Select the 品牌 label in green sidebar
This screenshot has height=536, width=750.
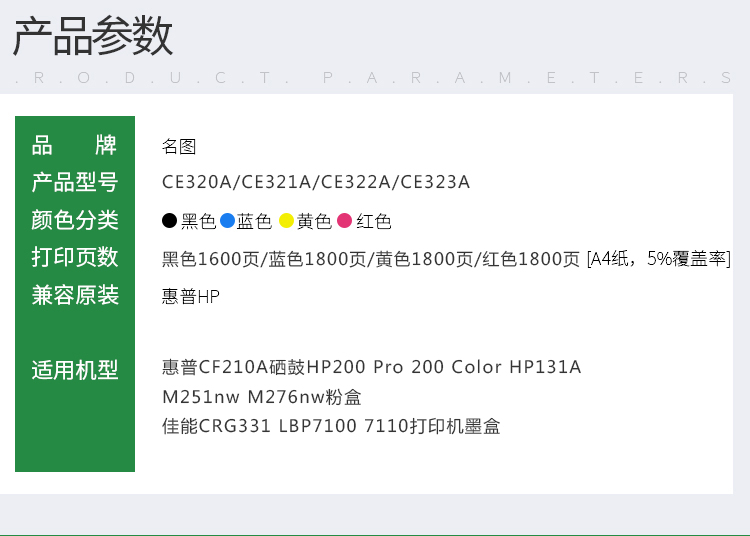point(75,145)
